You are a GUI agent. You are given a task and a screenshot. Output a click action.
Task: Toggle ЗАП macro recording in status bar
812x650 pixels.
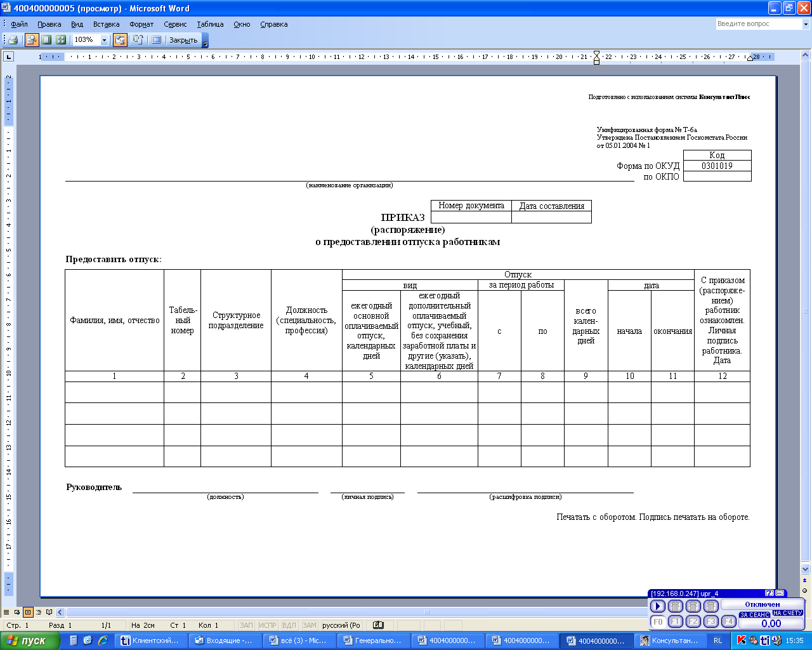coord(246,625)
